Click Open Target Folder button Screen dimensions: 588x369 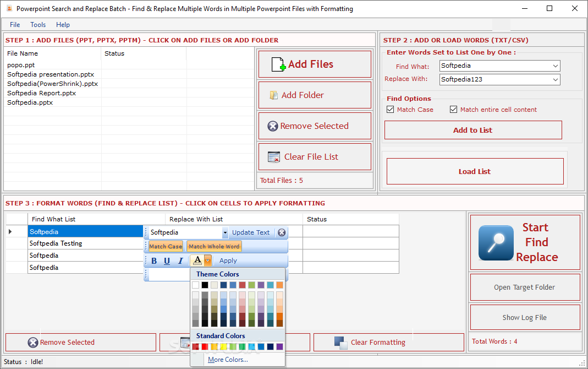(525, 287)
